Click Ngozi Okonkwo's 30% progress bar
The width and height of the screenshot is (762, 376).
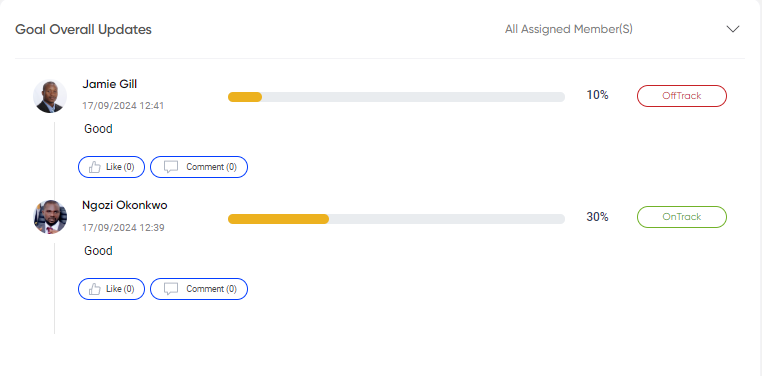396,219
